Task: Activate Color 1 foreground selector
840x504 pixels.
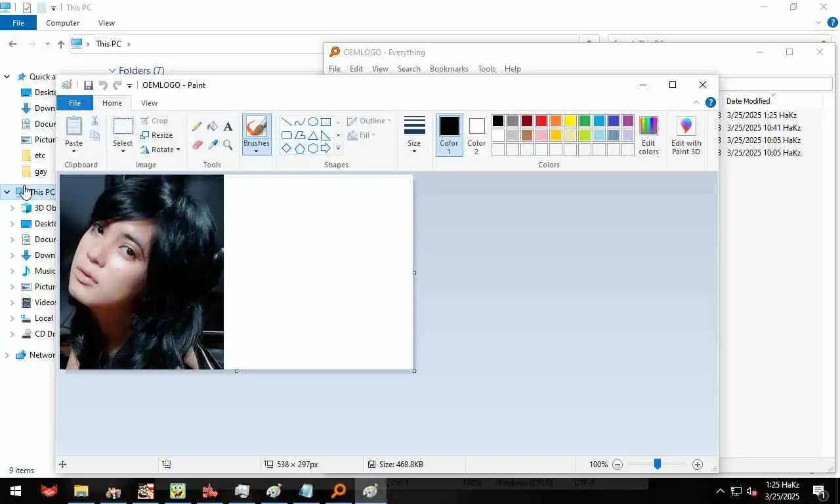Action: tap(450, 135)
